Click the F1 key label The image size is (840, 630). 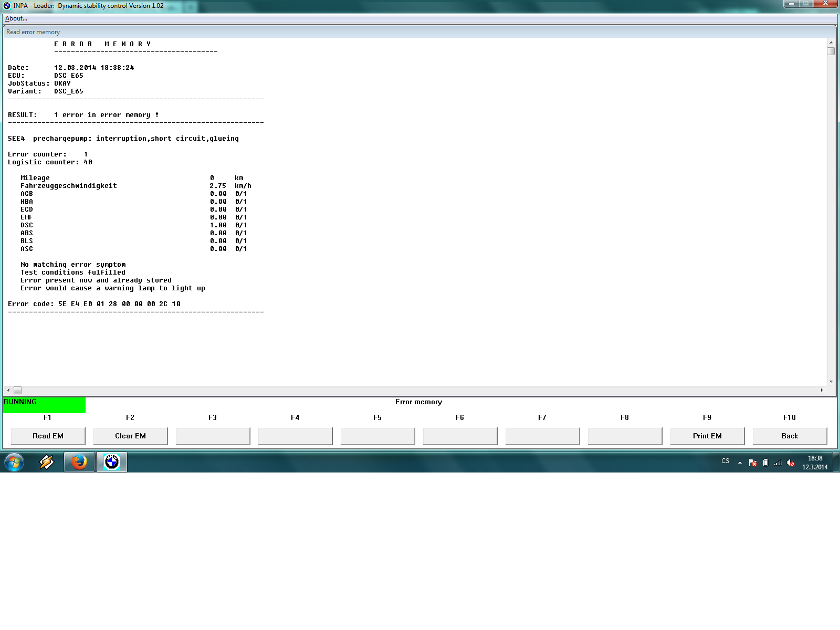pyautogui.click(x=47, y=417)
